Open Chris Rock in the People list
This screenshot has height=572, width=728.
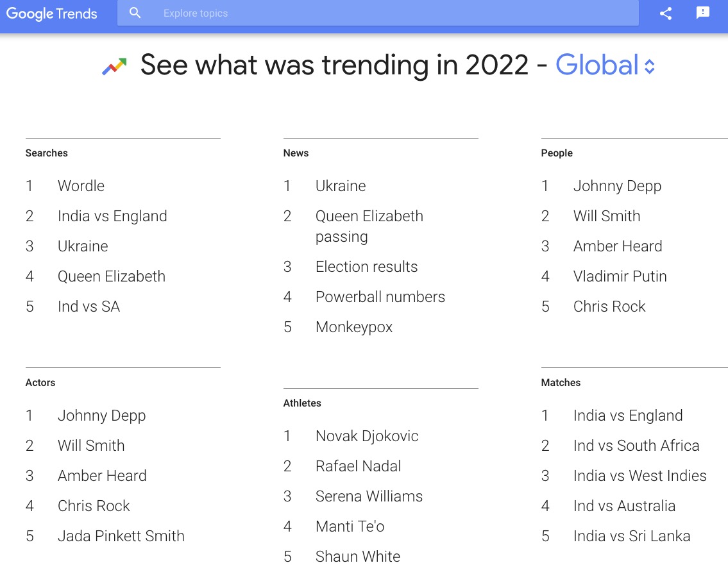click(609, 307)
